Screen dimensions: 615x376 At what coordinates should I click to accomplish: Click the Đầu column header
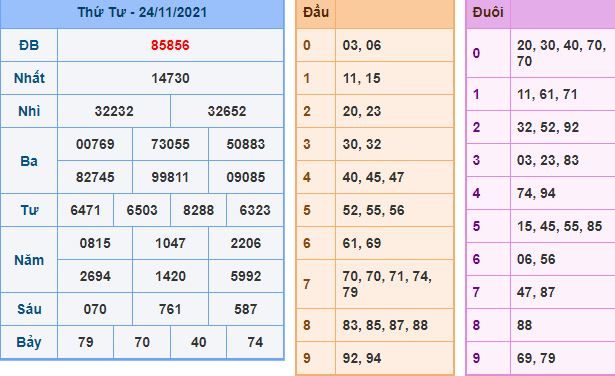pyautogui.click(x=316, y=12)
